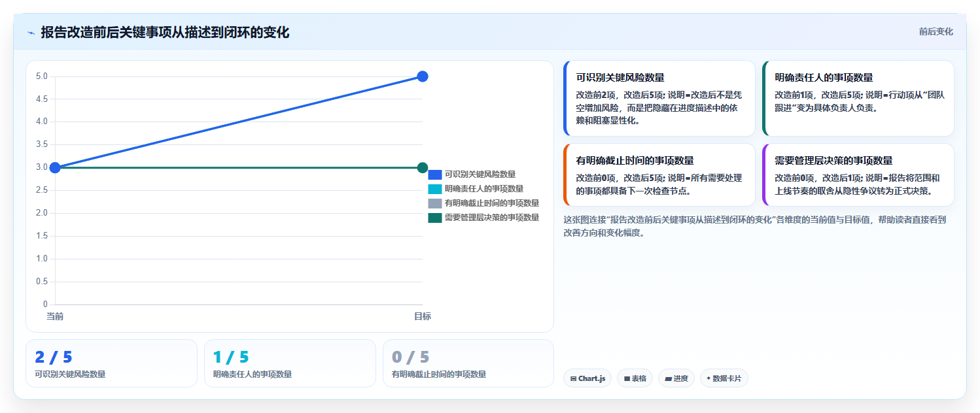This screenshot has width=980, height=413.
Task: Click the icon inside the Chart.js chip
Action: click(573, 378)
